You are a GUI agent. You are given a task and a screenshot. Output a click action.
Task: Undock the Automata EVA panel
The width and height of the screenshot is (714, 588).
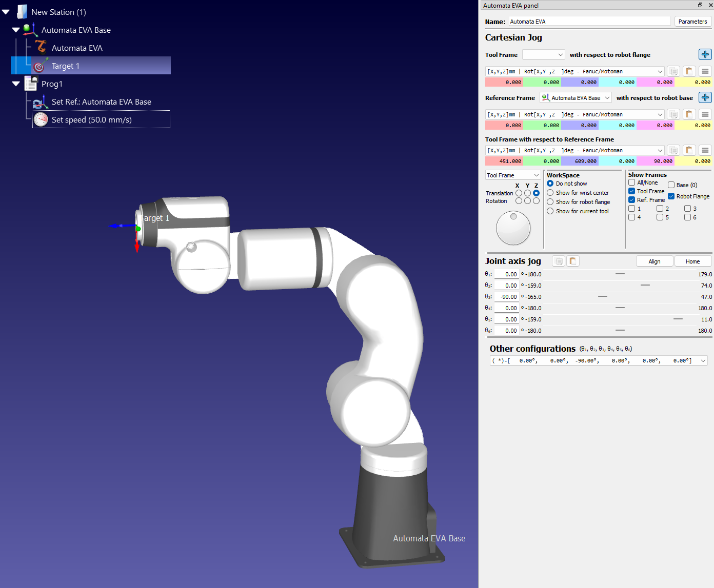700,5
